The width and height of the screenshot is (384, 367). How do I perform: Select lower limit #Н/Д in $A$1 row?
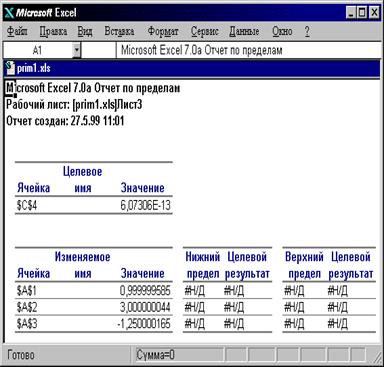point(195,291)
